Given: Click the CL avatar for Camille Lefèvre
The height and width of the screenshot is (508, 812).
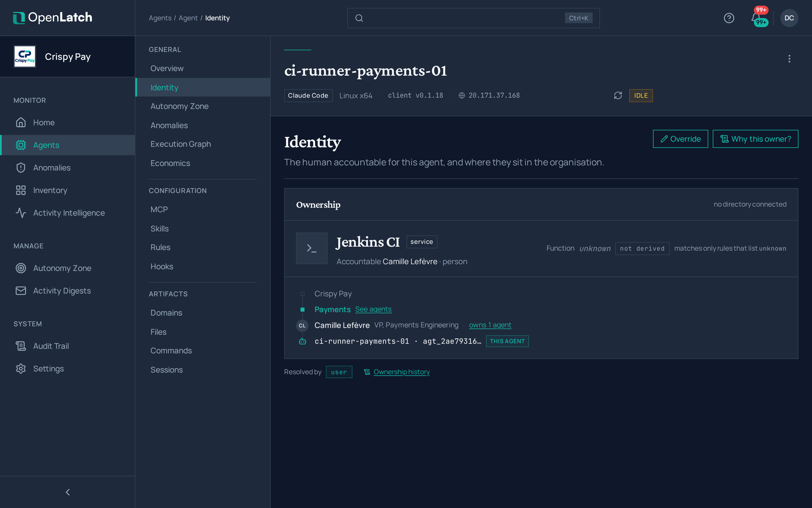Looking at the screenshot, I should click(302, 325).
